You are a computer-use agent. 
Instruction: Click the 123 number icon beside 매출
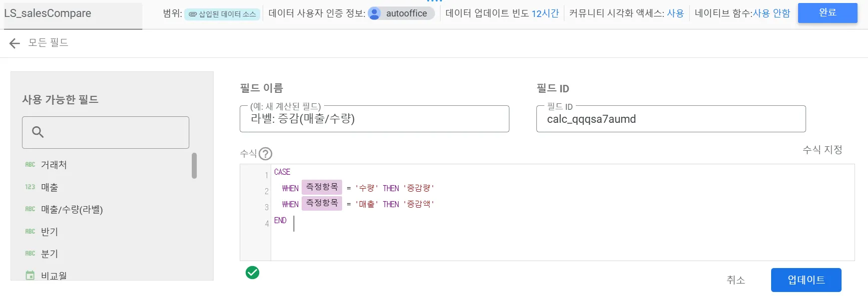click(30, 187)
